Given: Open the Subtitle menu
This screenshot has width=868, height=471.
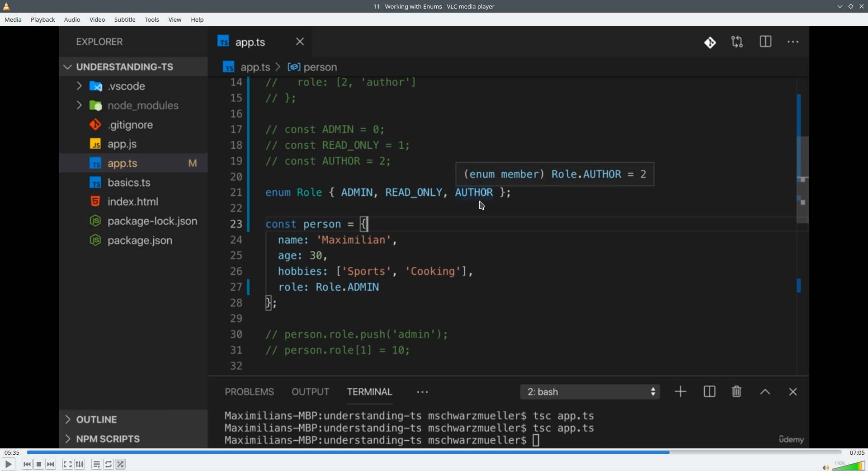Looking at the screenshot, I should point(125,20).
